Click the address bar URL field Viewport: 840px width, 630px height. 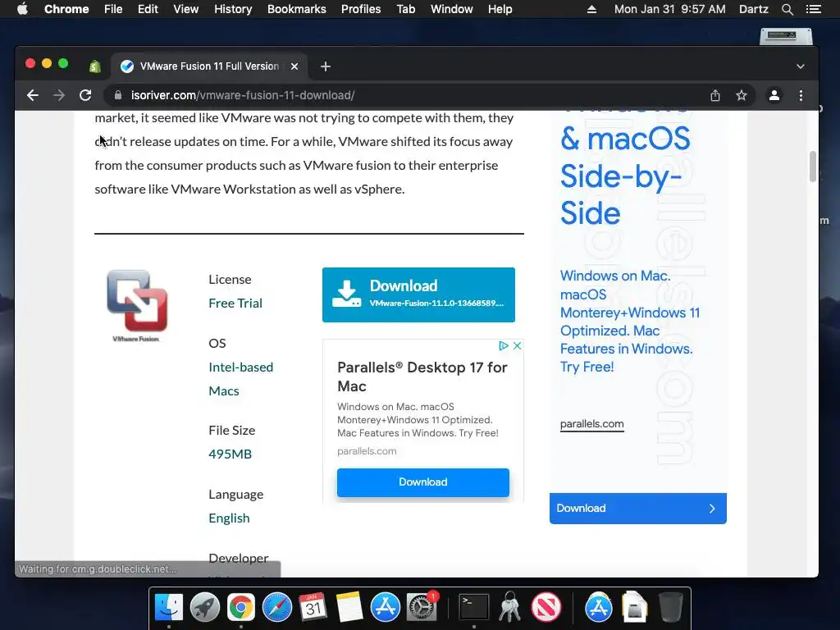[407, 95]
